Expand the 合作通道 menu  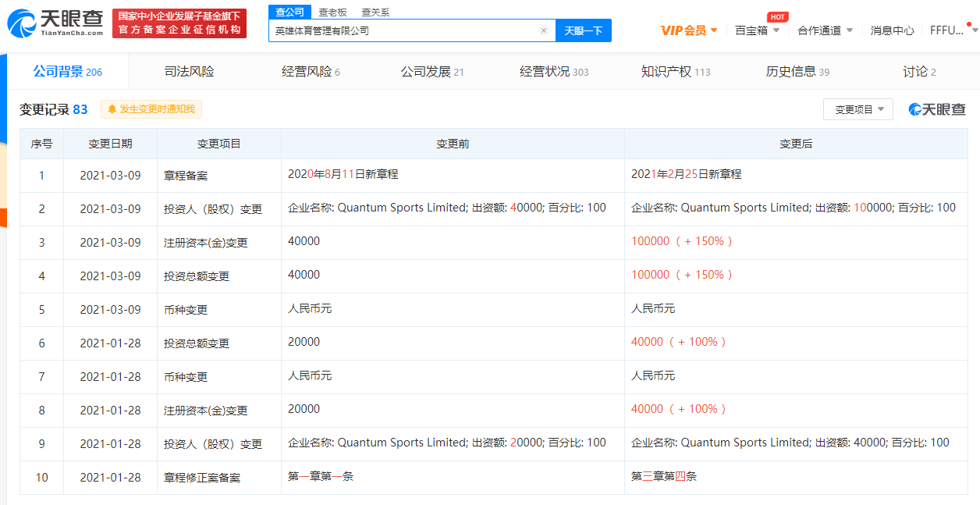(825, 30)
